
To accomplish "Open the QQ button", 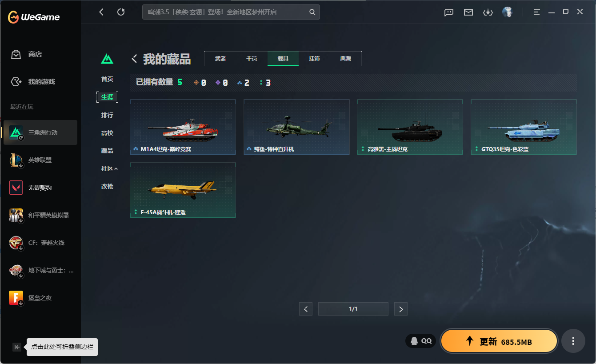I will tap(420, 341).
